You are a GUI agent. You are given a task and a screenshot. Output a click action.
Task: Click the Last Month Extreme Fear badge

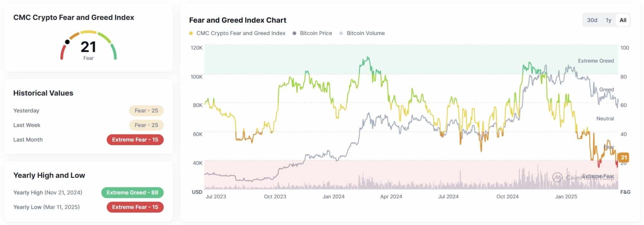135,140
